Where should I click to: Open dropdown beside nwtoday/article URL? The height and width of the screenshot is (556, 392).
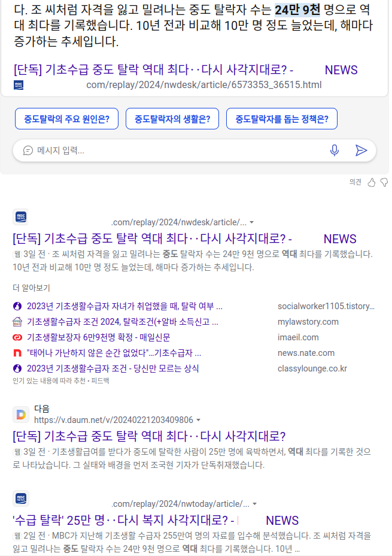pyautogui.click(x=254, y=504)
